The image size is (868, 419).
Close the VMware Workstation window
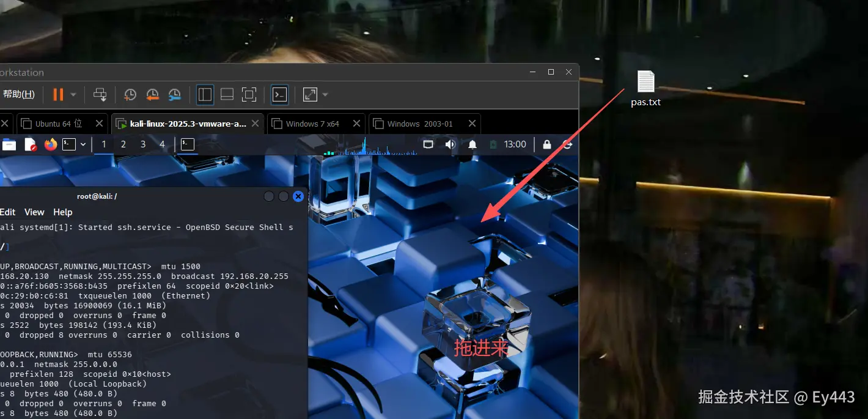(568, 72)
